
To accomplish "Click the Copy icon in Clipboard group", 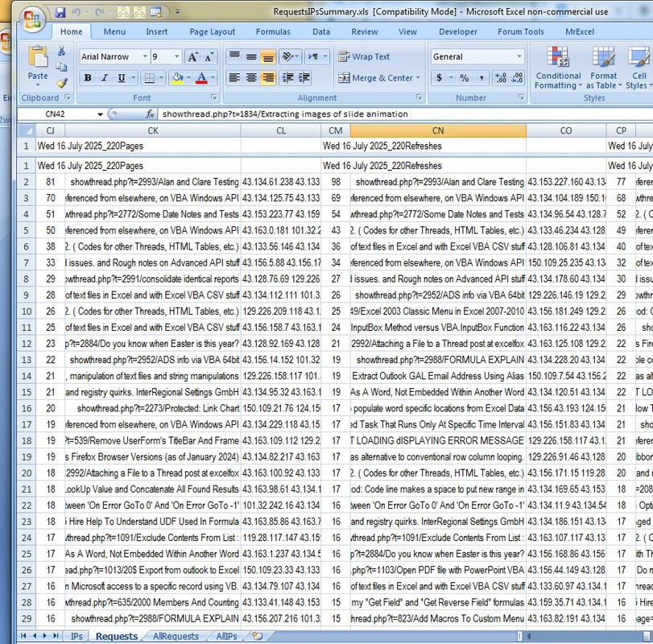I will (62, 67).
